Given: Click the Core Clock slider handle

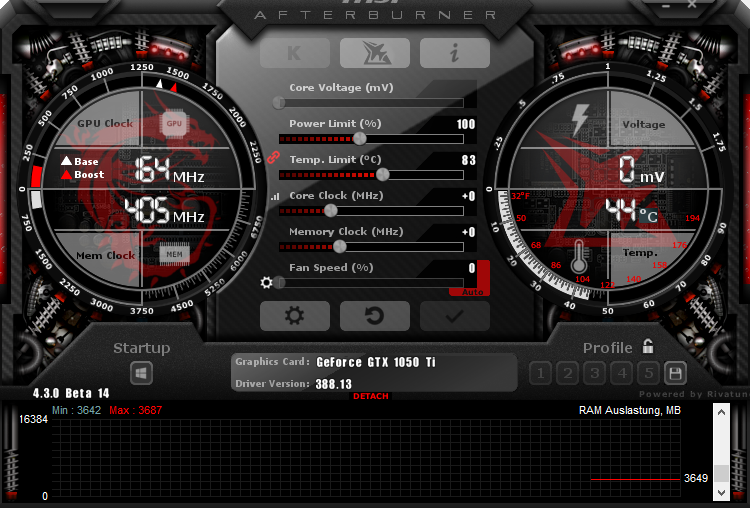Looking at the screenshot, I should [x=331, y=210].
